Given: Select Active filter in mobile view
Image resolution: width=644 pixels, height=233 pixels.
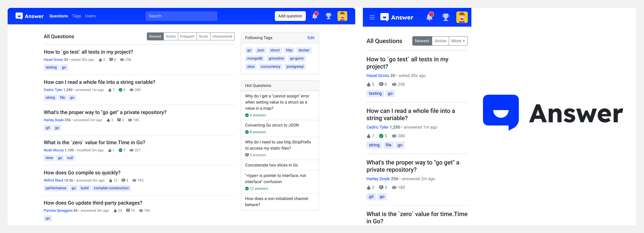Looking at the screenshot, I should 440,41.
